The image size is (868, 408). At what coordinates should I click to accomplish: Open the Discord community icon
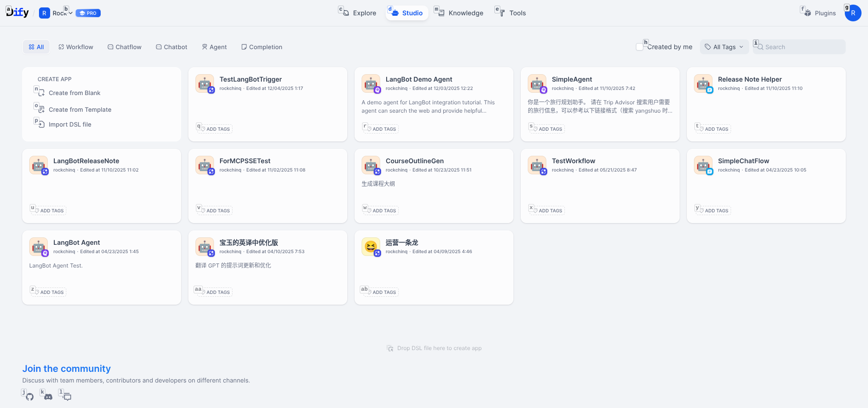coord(48,397)
